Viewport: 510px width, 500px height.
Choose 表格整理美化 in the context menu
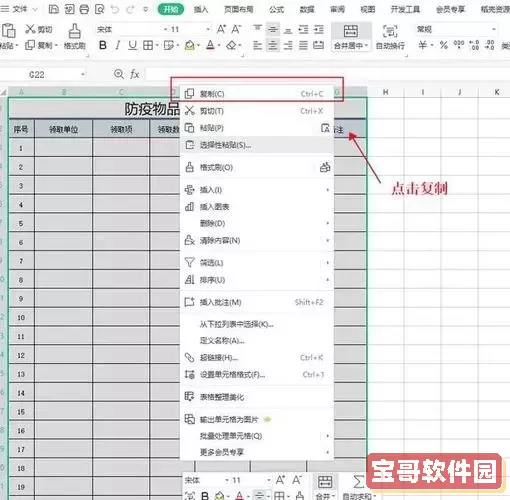coord(257,397)
